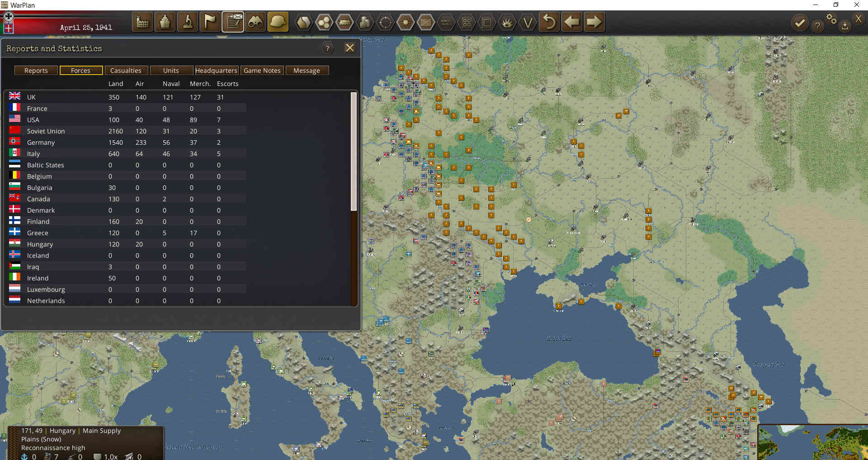Viewport: 868px width, 460px height.
Task: Click the Finland country row
Action: click(127, 222)
